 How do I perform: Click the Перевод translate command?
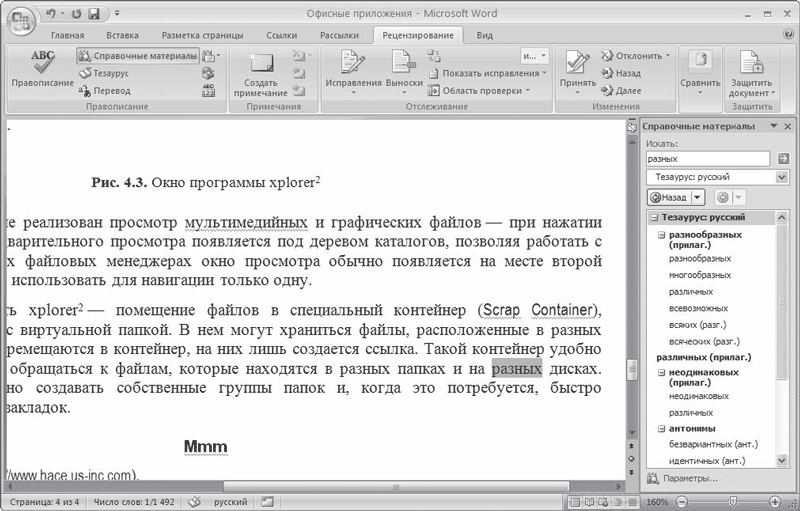coord(105,91)
